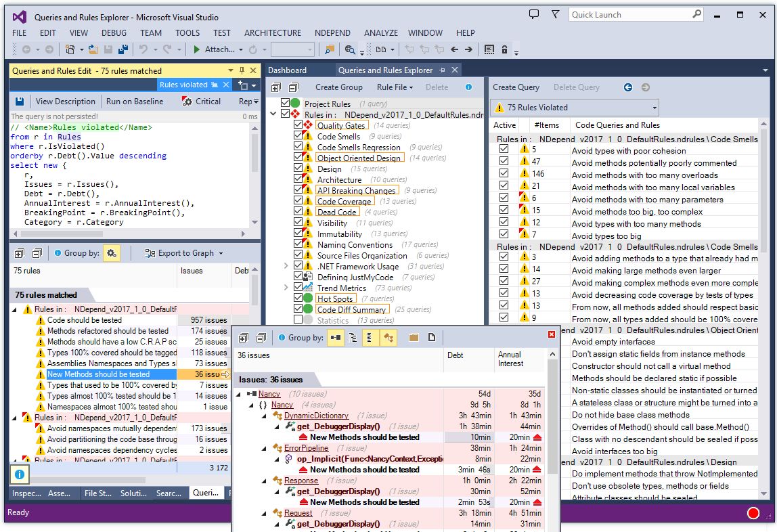The height and width of the screenshot is (532, 777).
Task: Collapse the Rules in NDepend DefaultRules.ndrules tree node
Action: pyautogui.click(x=273, y=114)
